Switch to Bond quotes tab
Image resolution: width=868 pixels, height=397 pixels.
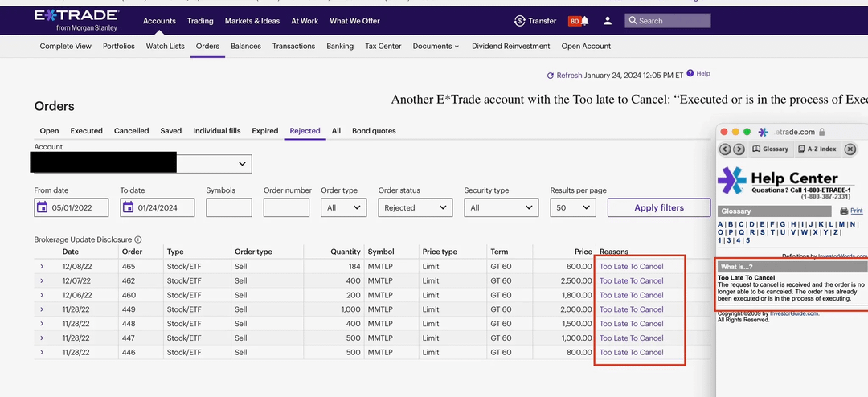[374, 131]
